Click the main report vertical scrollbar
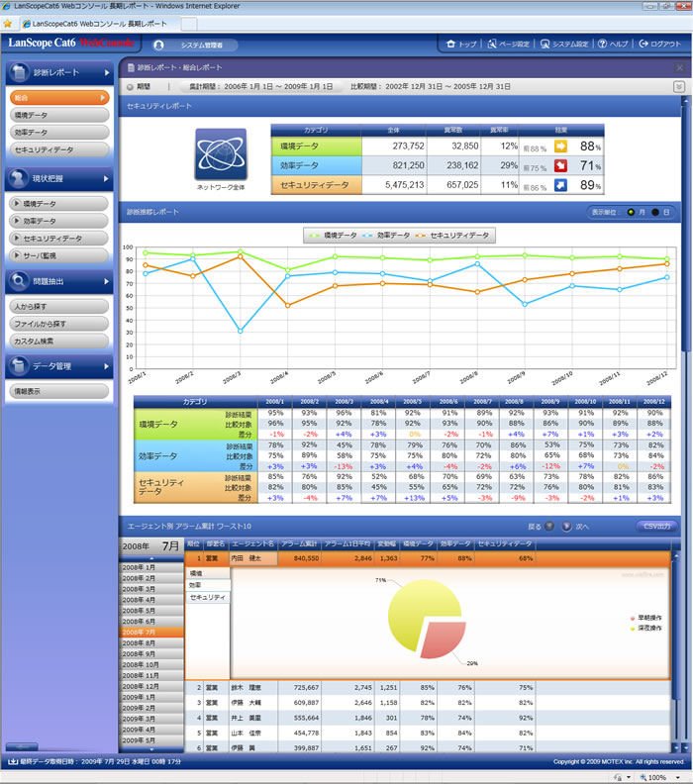 pos(686,225)
